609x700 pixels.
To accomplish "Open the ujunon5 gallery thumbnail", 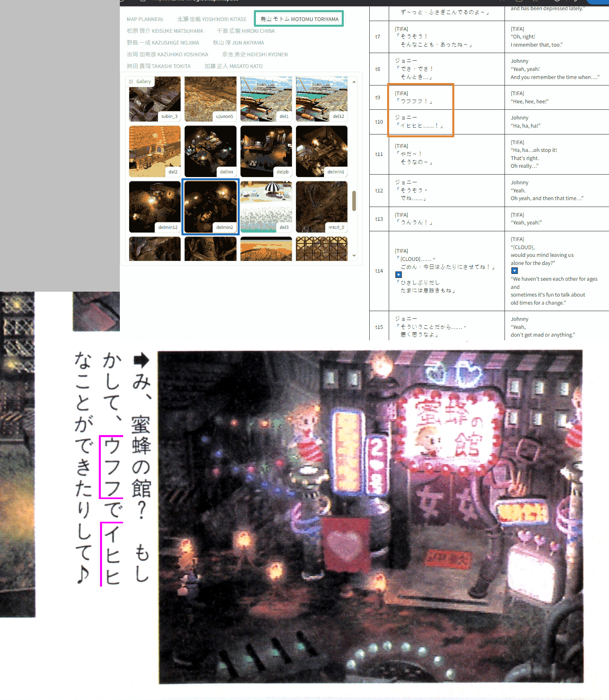I will coord(211,99).
